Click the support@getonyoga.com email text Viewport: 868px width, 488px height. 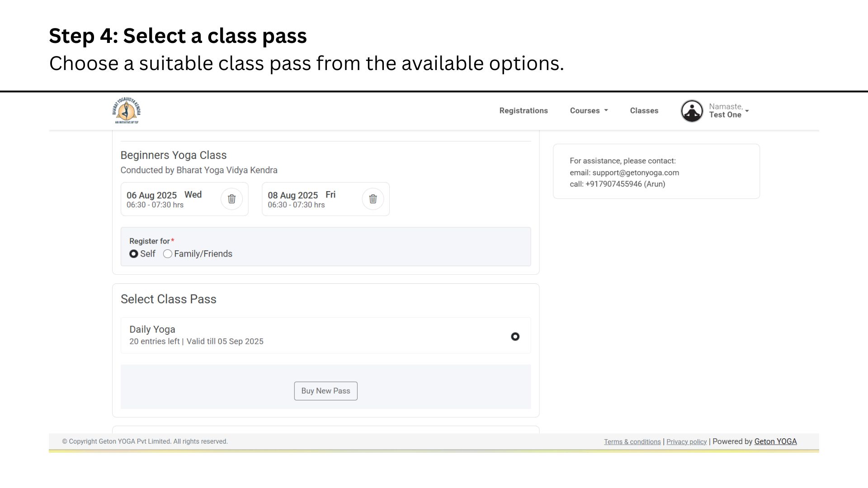(x=636, y=173)
